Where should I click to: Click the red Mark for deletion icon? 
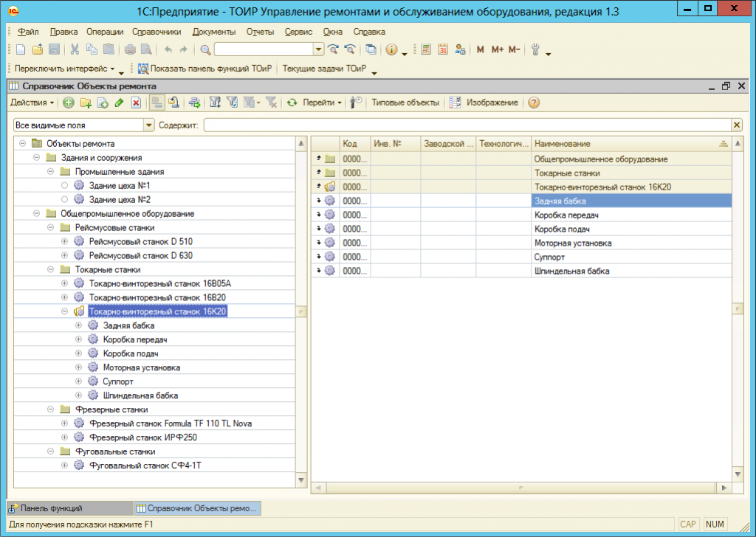coord(136,103)
